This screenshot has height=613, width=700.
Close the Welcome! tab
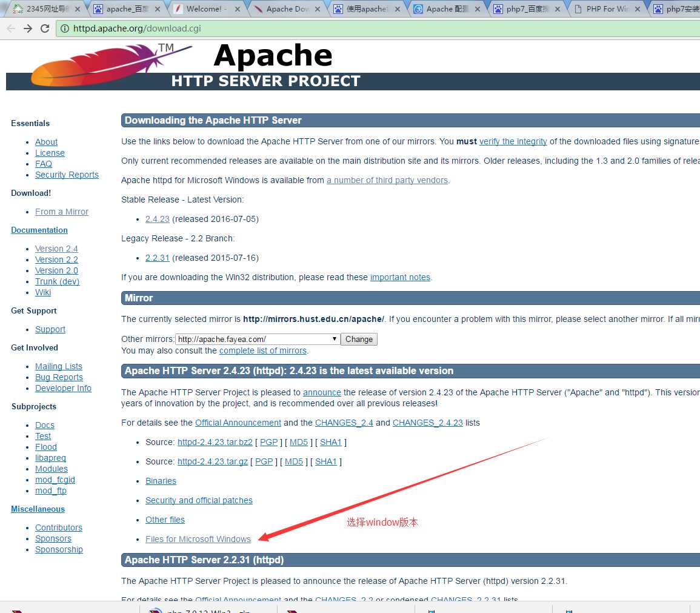coord(237,9)
